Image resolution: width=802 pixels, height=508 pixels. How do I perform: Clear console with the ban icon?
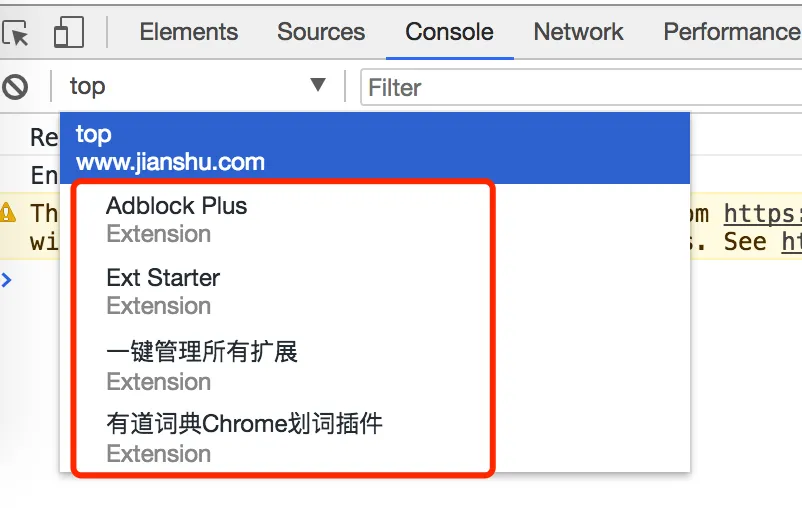(15, 86)
